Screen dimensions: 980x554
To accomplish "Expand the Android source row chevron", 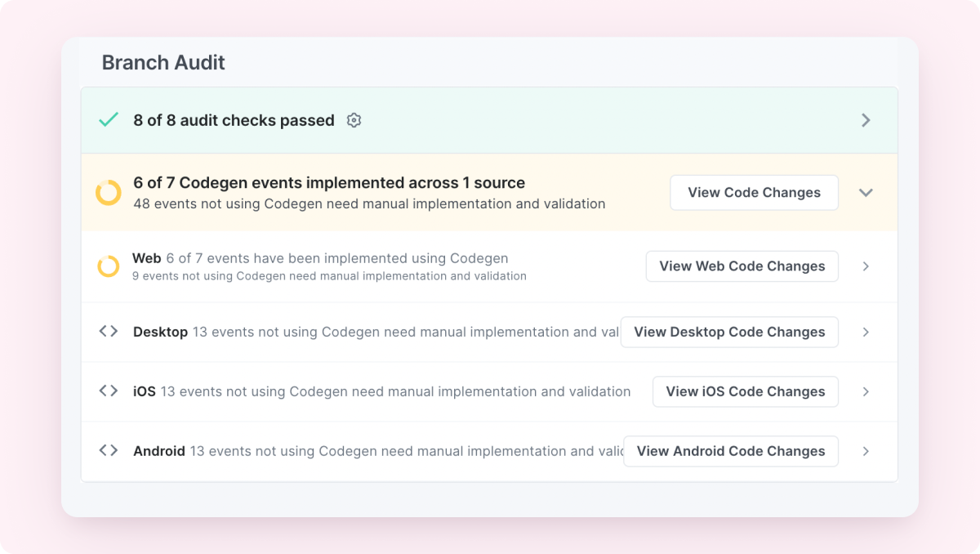I will 866,451.
